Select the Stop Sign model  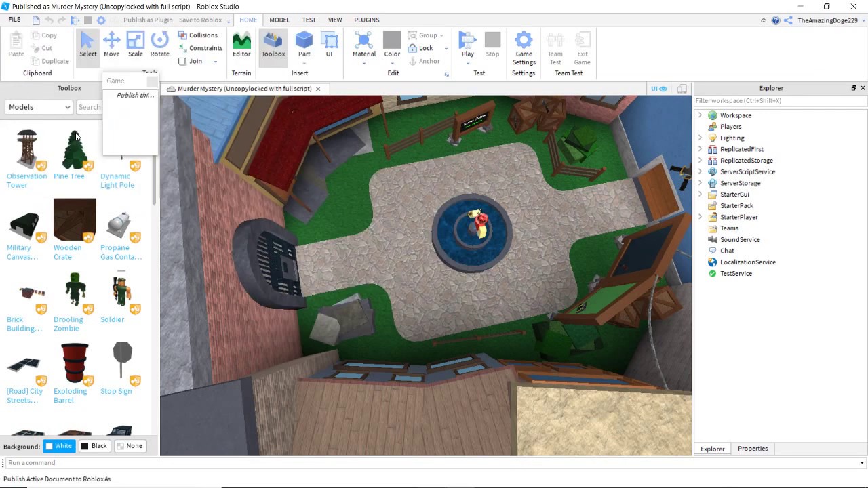(x=121, y=368)
